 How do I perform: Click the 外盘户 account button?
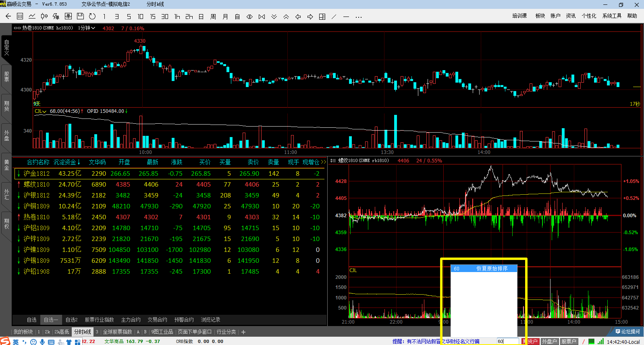[549, 341]
